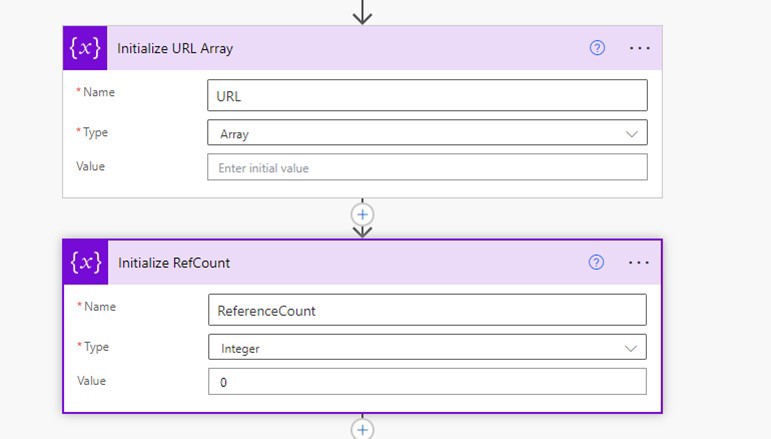Image resolution: width=771 pixels, height=439 pixels.
Task: Open the Type dropdown showing Array
Action: (426, 133)
